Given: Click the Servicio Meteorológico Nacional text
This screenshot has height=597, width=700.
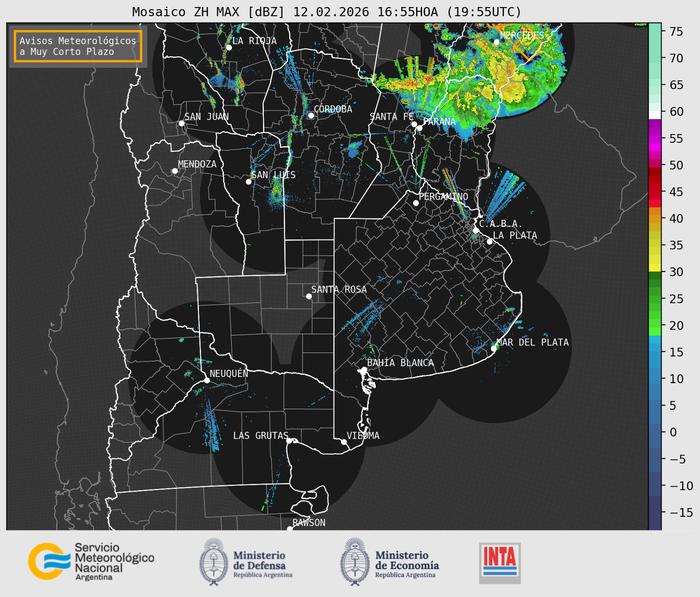Looking at the screenshot, I should [x=115, y=561].
